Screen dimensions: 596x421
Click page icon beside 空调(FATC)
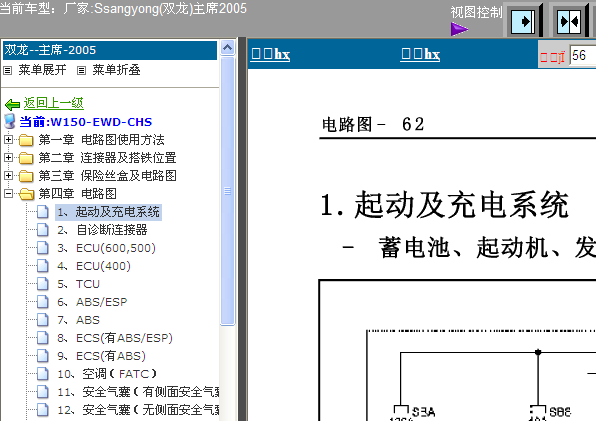43,374
